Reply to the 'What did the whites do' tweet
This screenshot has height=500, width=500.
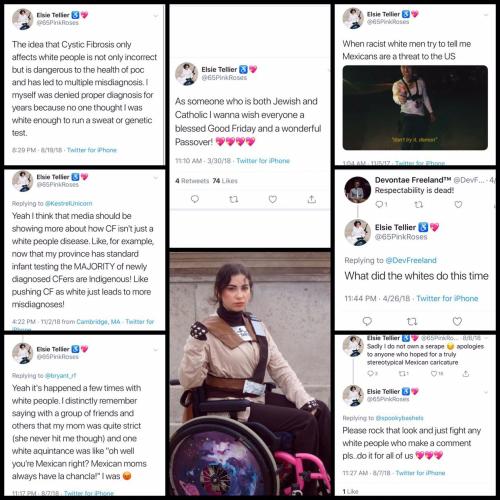pyautogui.click(x=367, y=321)
